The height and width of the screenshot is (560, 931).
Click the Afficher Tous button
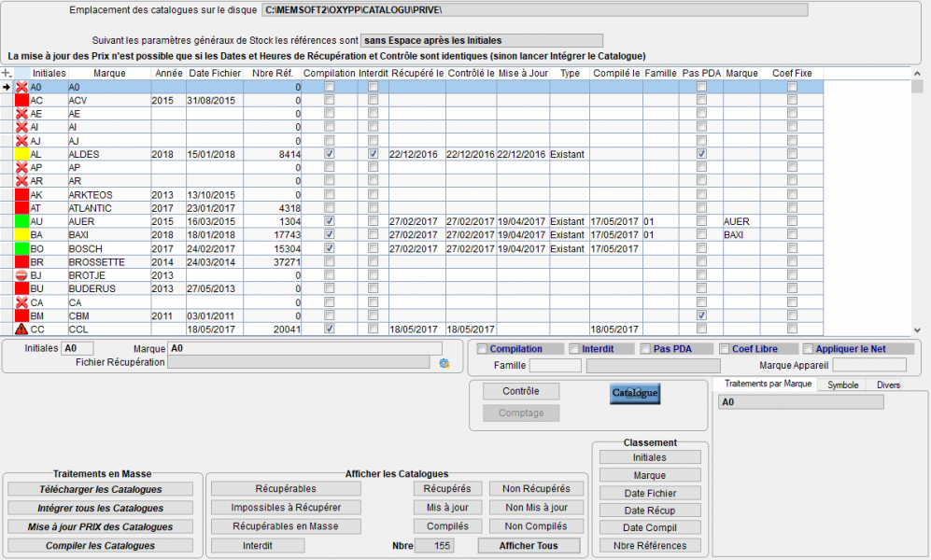click(529, 546)
